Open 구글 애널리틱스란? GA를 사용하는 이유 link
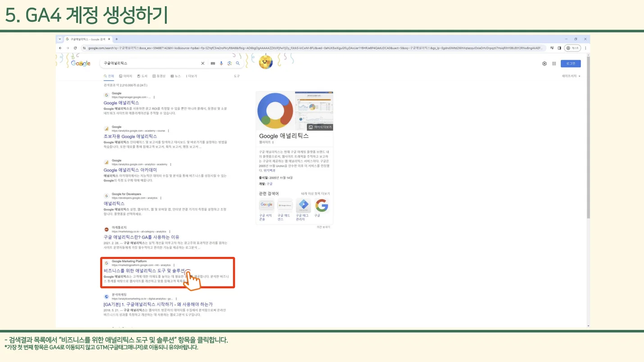The height and width of the screenshot is (362, 644). click(x=141, y=237)
